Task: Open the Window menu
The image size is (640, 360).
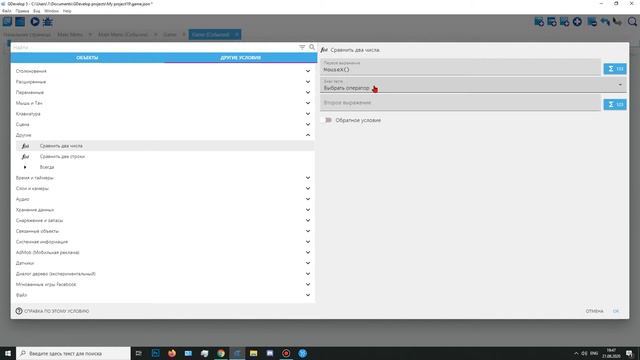Action: [51, 11]
